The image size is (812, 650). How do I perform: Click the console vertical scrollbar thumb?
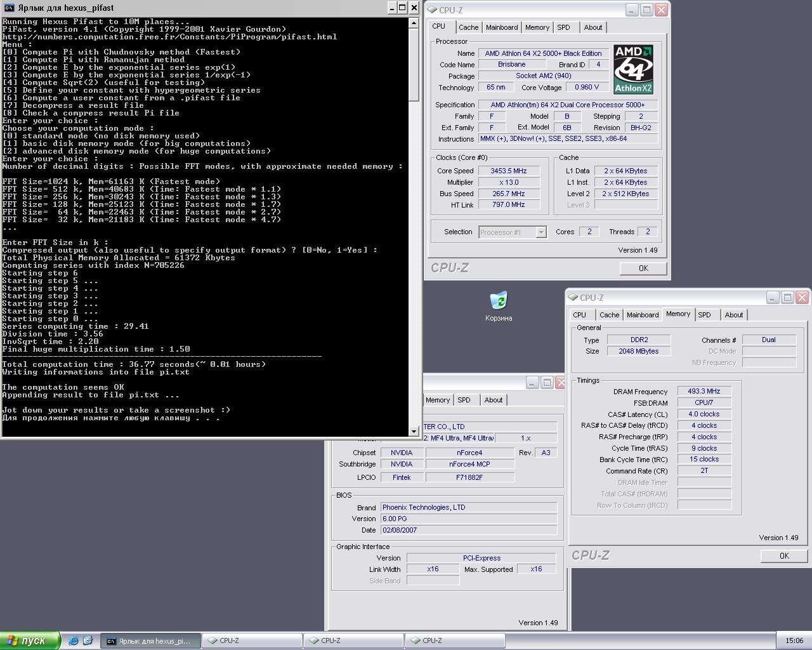point(414,64)
